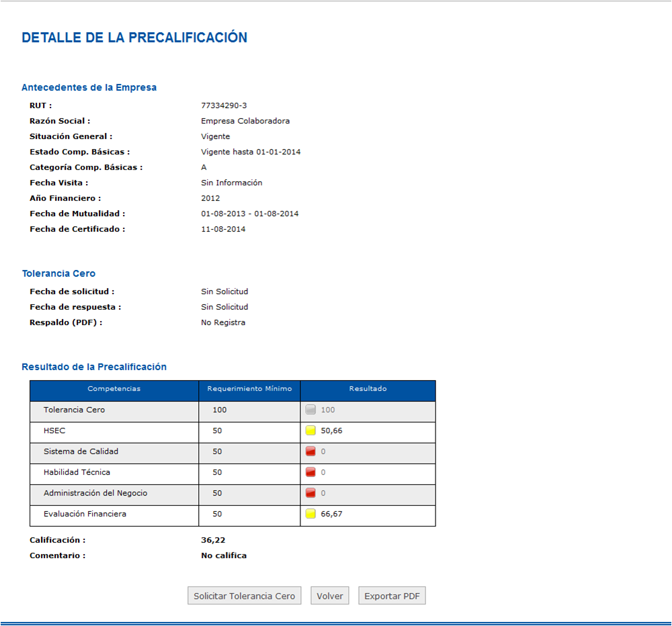The image size is (672, 626).
Task: Click the Volver button
Action: 329,596
